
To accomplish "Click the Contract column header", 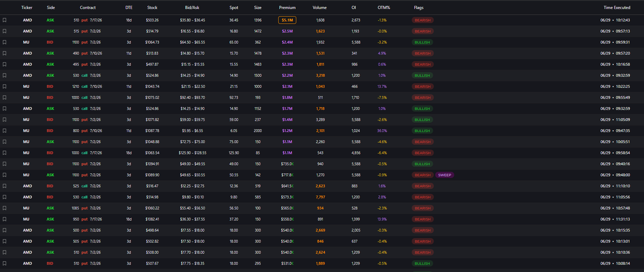I will tap(88, 8).
